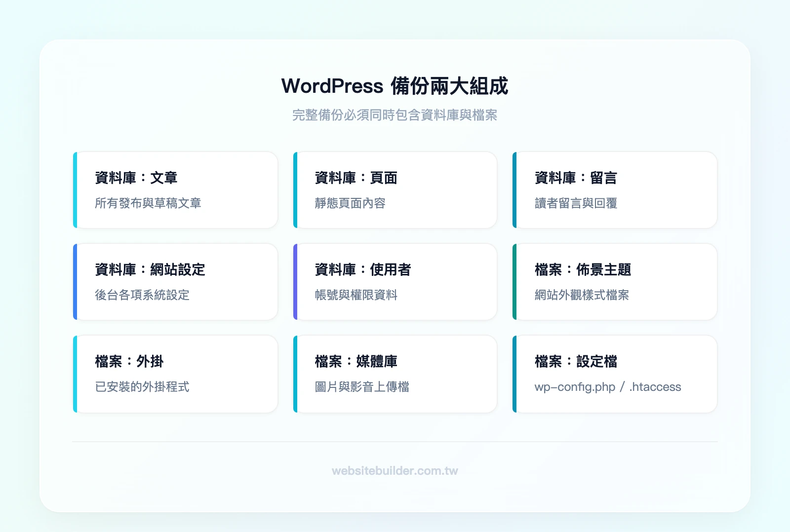
Task: Click the WordPress 備份兩大組成 title
Action: point(395,86)
